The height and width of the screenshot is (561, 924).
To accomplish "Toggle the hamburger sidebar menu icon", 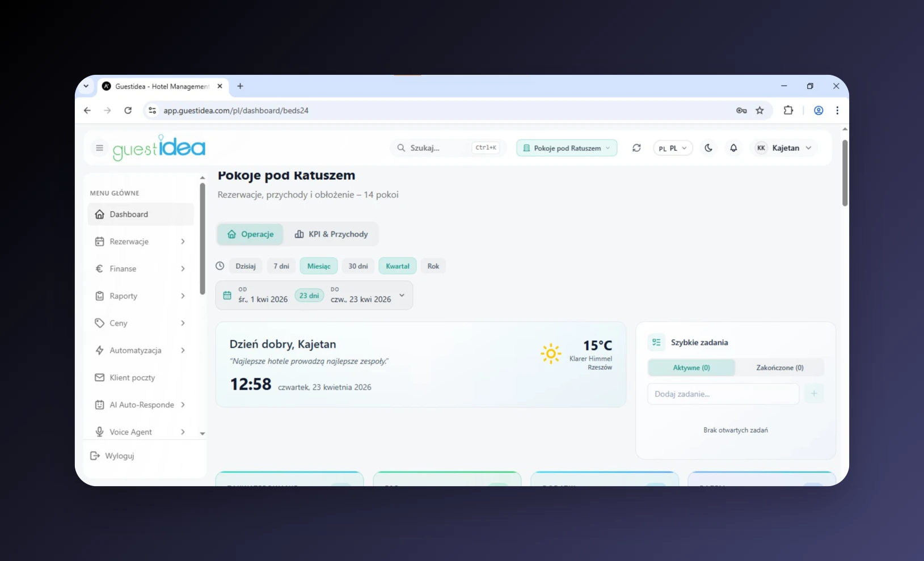I will click(99, 148).
